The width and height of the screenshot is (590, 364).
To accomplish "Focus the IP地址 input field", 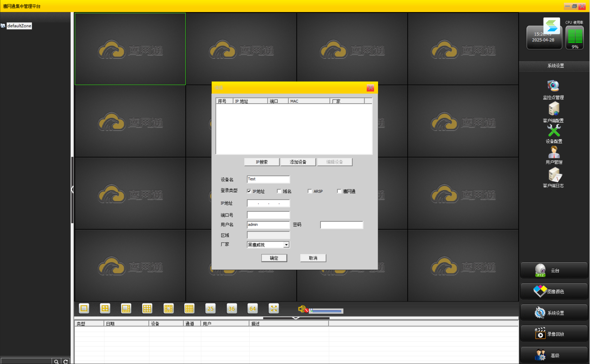I will [x=268, y=203].
